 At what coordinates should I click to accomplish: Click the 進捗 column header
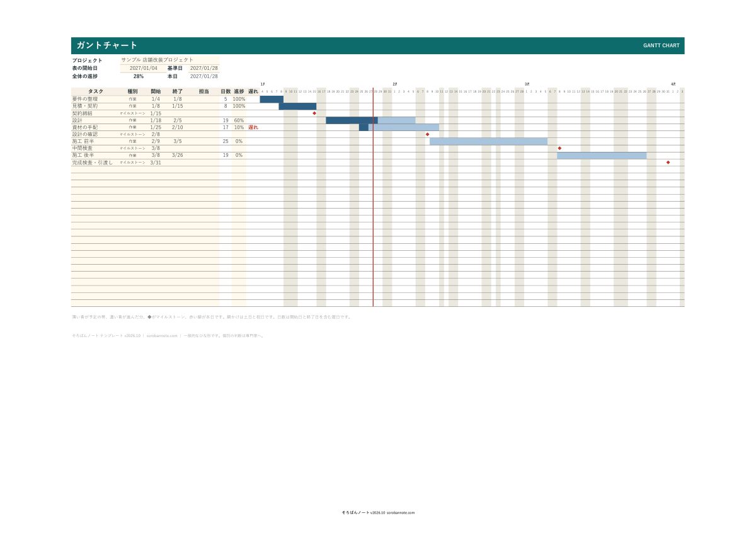pyautogui.click(x=239, y=91)
